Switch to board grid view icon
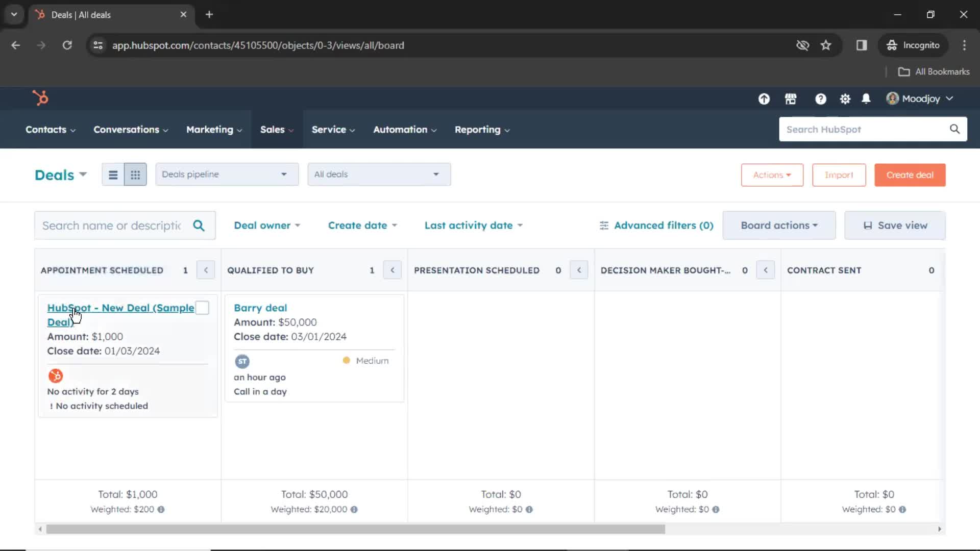The image size is (980, 551). pos(135,175)
